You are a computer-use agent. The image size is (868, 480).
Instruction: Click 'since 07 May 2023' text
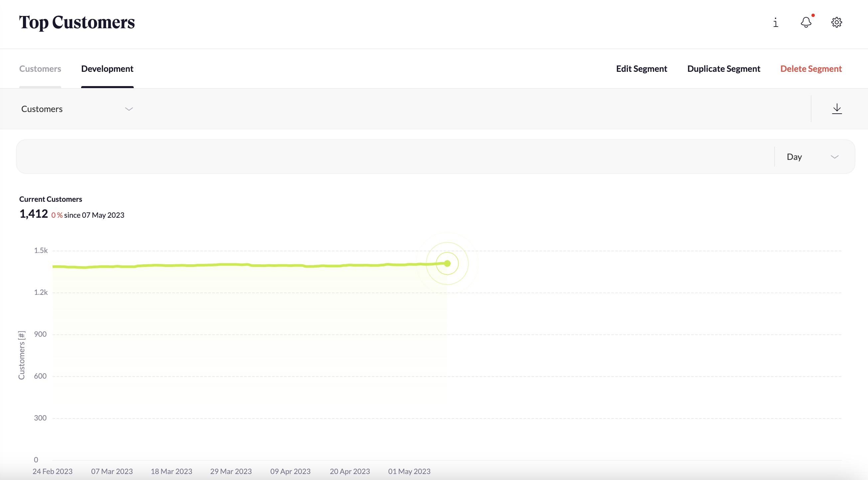click(94, 215)
